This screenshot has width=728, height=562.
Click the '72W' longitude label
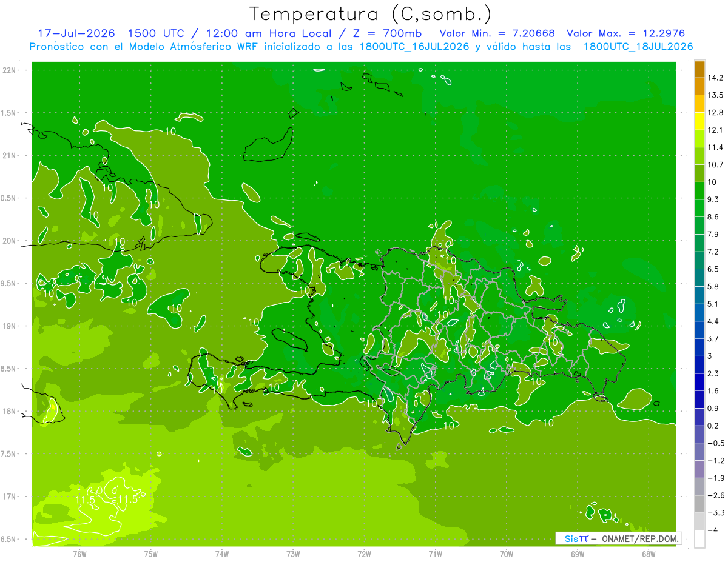364,554
